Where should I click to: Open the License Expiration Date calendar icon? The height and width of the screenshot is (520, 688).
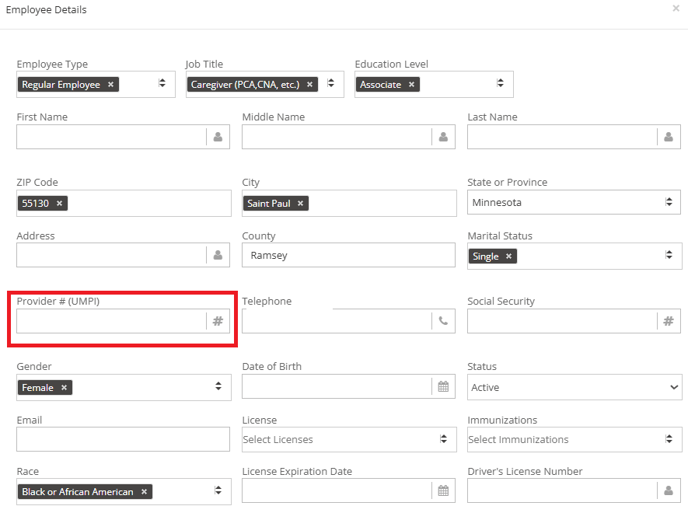pos(443,490)
